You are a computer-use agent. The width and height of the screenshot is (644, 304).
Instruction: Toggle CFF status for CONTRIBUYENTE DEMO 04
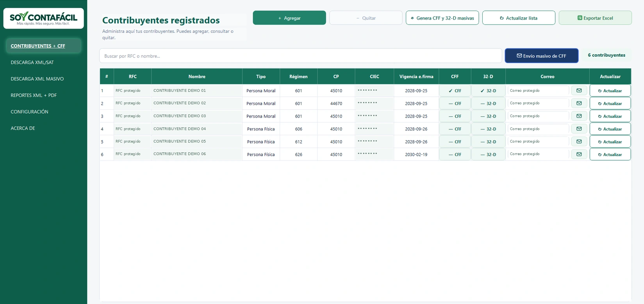pyautogui.click(x=455, y=129)
